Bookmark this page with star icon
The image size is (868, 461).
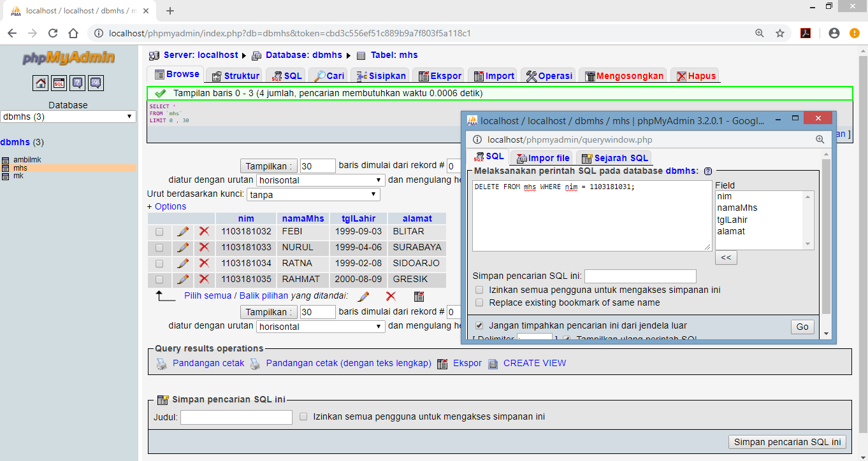point(779,33)
